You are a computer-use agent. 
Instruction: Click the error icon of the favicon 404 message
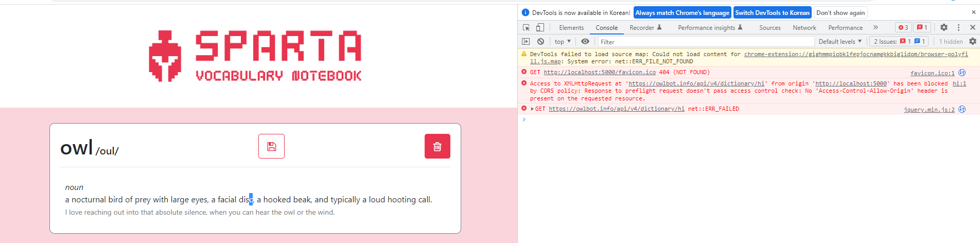click(x=524, y=72)
